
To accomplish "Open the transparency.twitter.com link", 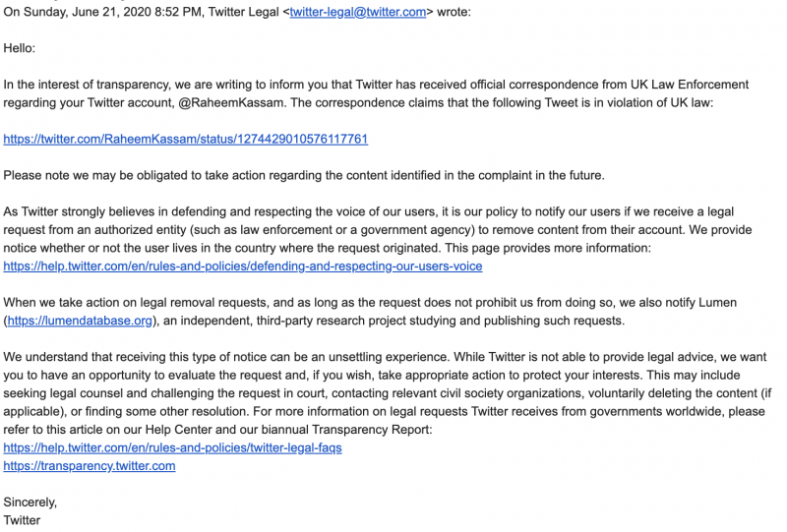I will (x=90, y=466).
